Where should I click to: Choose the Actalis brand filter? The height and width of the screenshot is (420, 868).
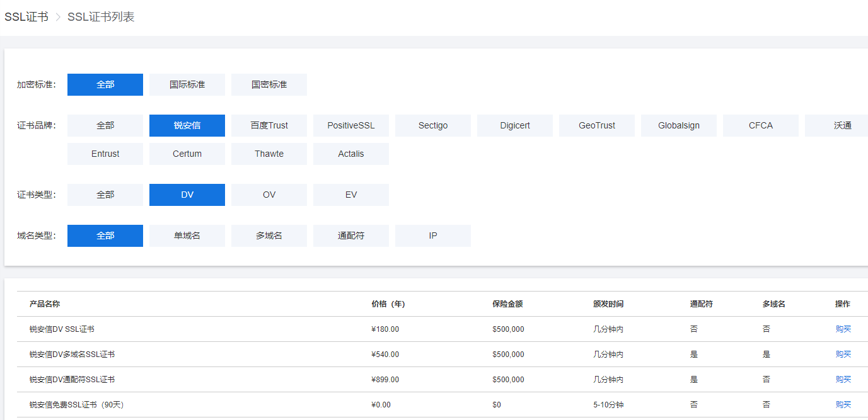click(351, 154)
